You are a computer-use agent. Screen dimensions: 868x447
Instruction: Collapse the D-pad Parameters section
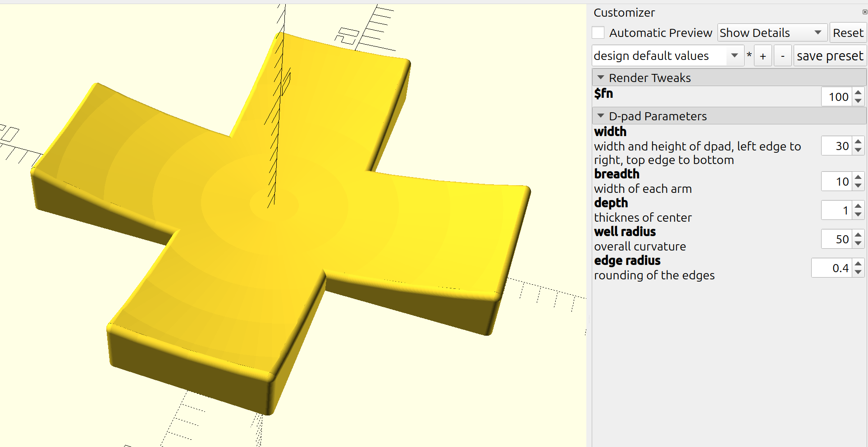click(x=729, y=116)
